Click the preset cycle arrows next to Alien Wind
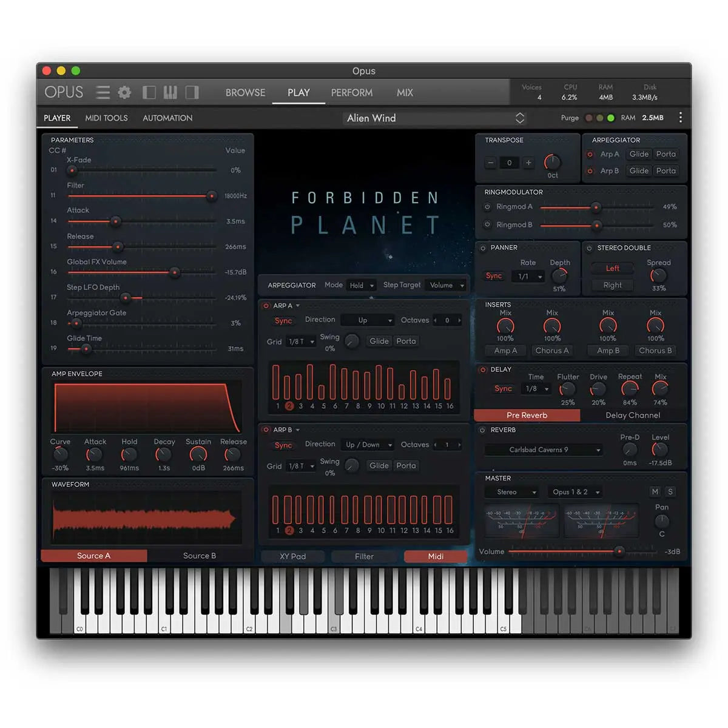This screenshot has height=728, width=728. tap(520, 118)
